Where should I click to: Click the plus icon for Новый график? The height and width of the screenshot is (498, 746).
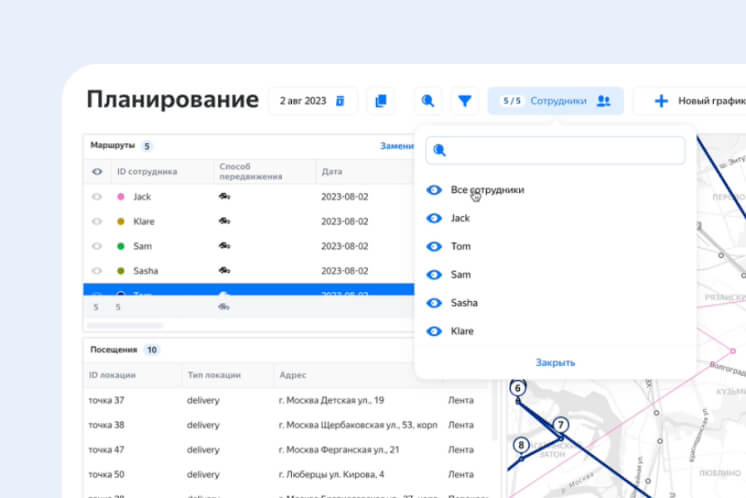point(661,101)
